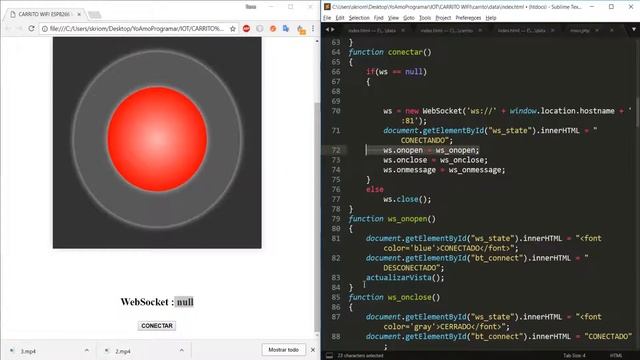The image size is (640, 360).
Task: Open a new Chrome tab
Action: (94, 15)
